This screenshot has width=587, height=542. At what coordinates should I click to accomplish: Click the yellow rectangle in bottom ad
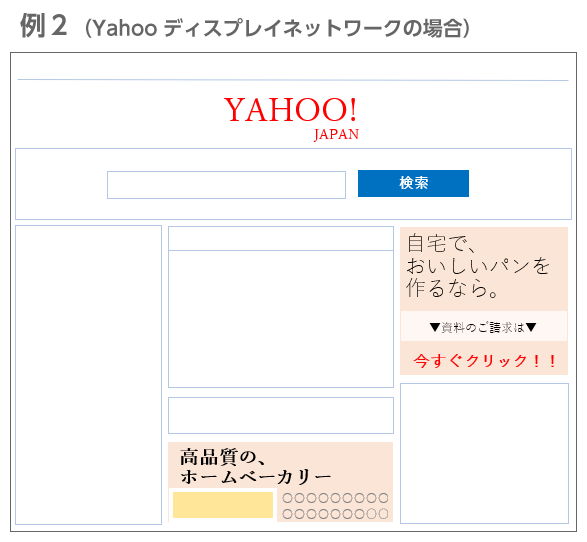coord(223,505)
